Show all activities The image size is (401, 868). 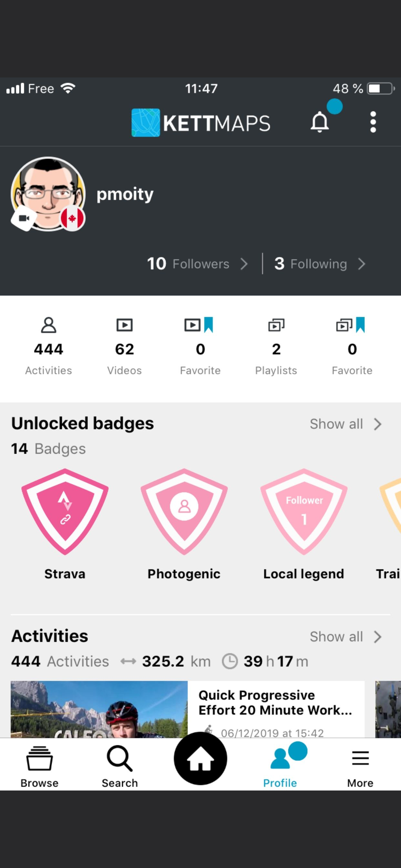pyautogui.click(x=345, y=637)
